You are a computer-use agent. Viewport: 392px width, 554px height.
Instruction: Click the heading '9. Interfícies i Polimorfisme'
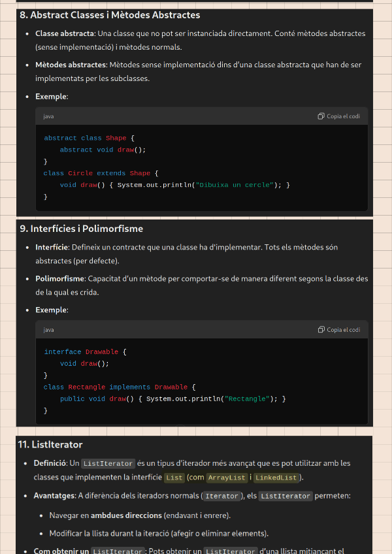(82, 229)
